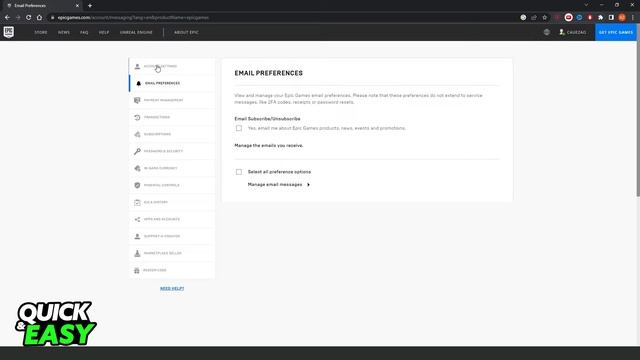
Task: Open a new browser tab
Action: 90,6
